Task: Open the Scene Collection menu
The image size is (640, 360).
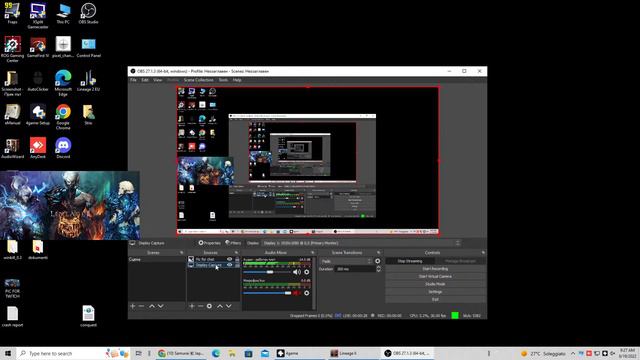Action: 198,80
